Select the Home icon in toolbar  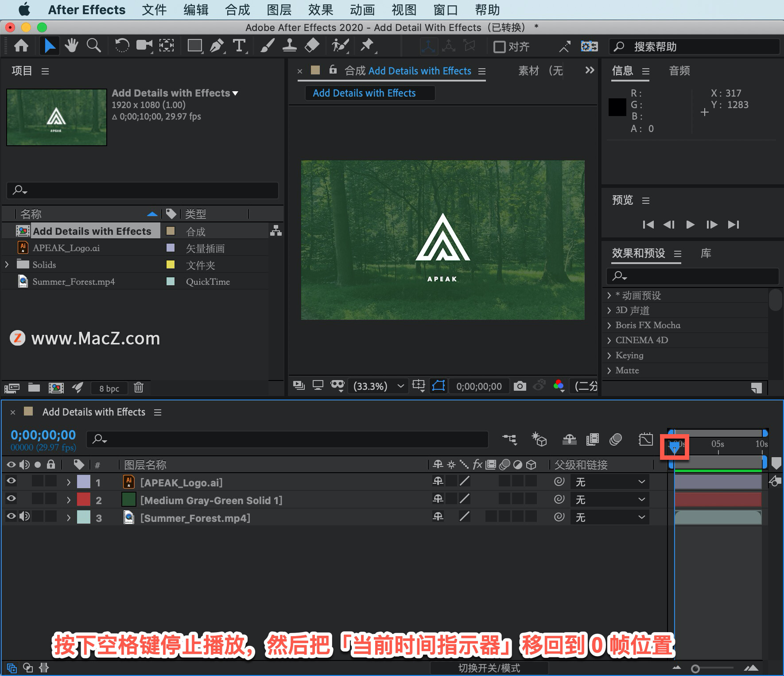pyautogui.click(x=21, y=46)
